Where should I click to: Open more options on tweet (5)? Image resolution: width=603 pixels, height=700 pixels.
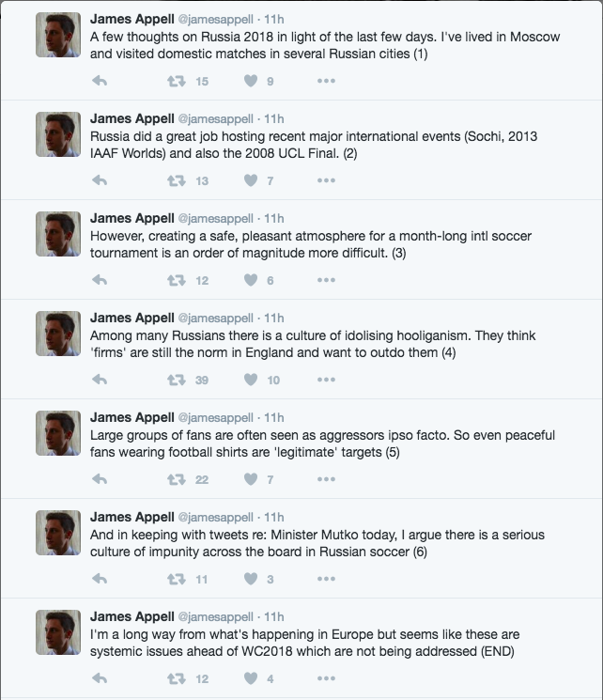point(326,479)
